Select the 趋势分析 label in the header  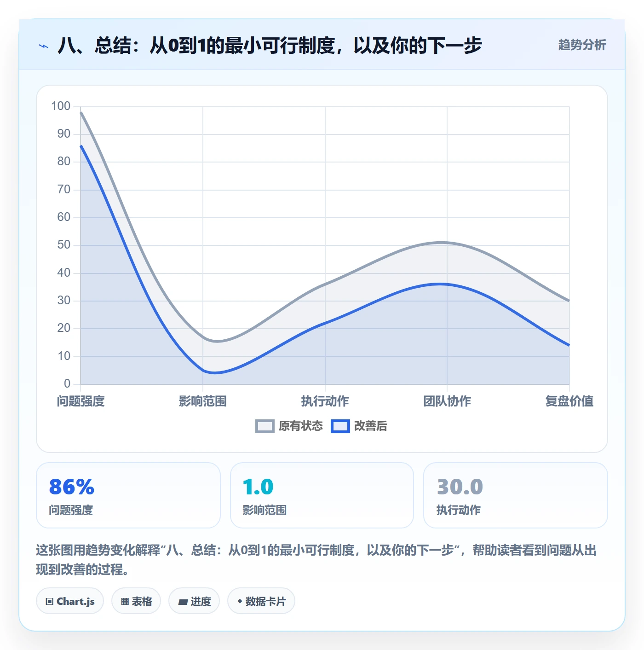(x=582, y=45)
